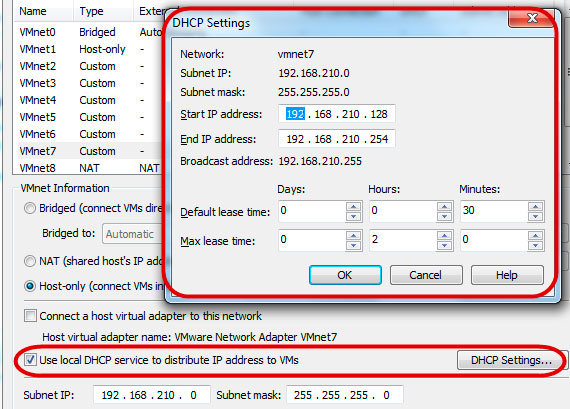
Task: Decrease Max lease time Minutes value
Action: click(x=535, y=246)
